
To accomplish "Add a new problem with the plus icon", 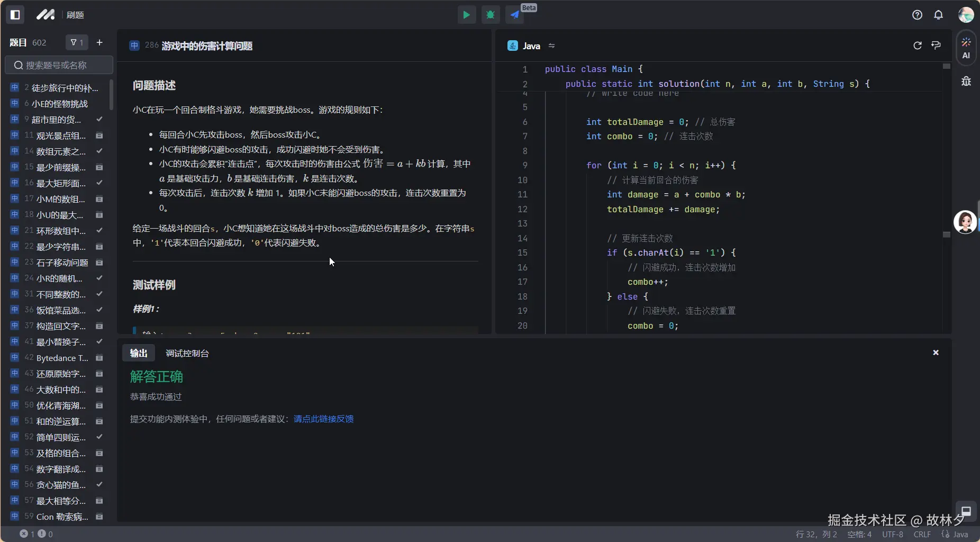I will [x=99, y=42].
